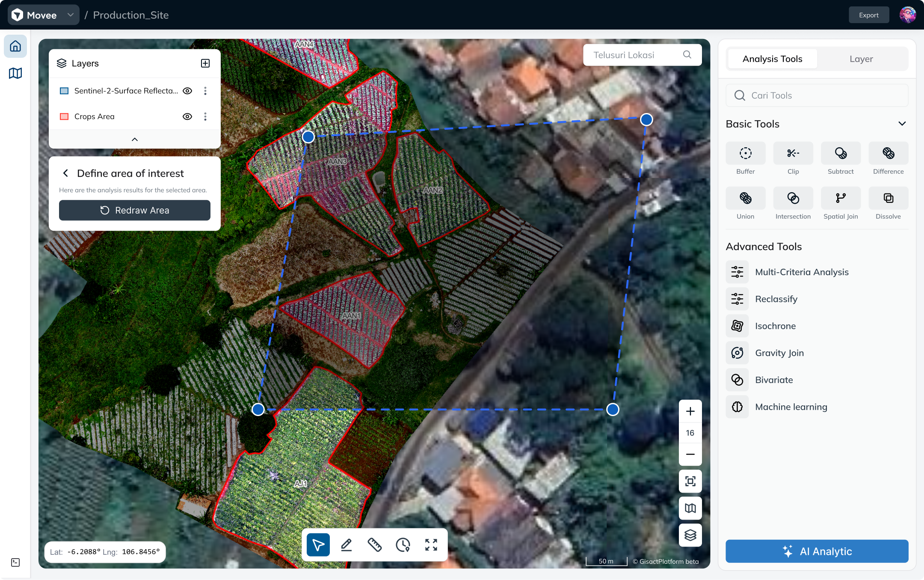The image size is (924, 580).
Task: Select the measure ruler tool
Action: coord(375,544)
